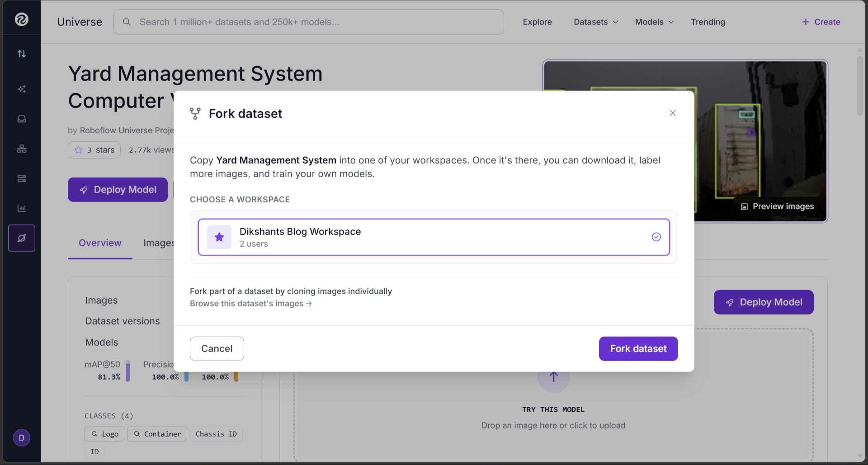Click the workspace star icon
Image resolution: width=868 pixels, height=465 pixels.
(219, 237)
